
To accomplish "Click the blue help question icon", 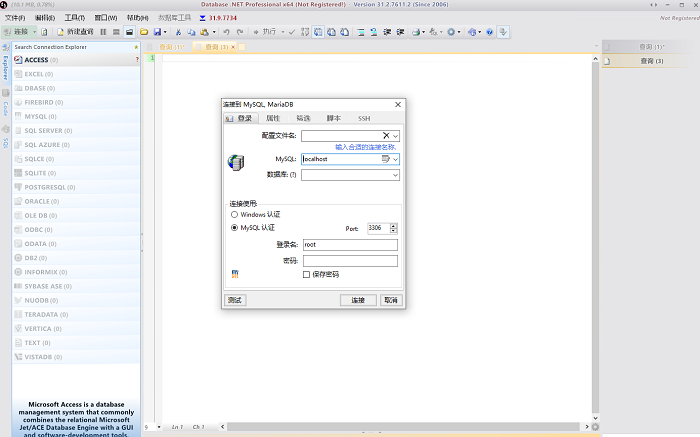I will (x=490, y=32).
